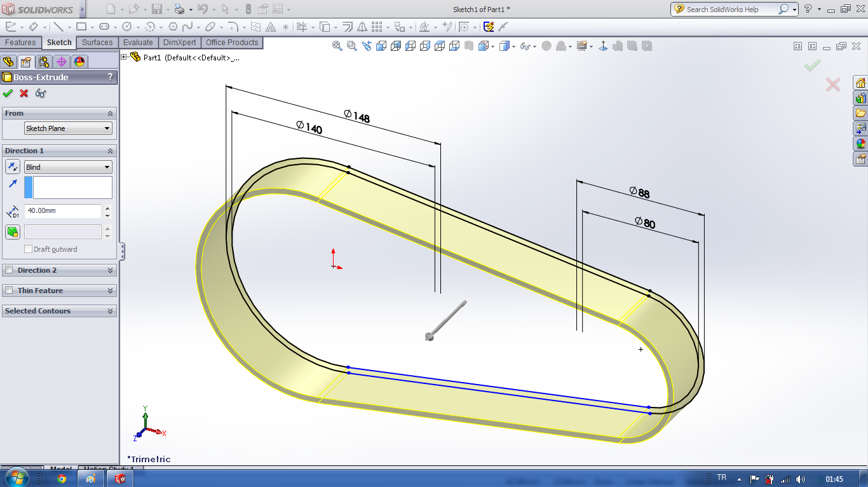Accept the Boss-Extrude with green checkmark
Screen dimensions: 868x487
pos(8,93)
